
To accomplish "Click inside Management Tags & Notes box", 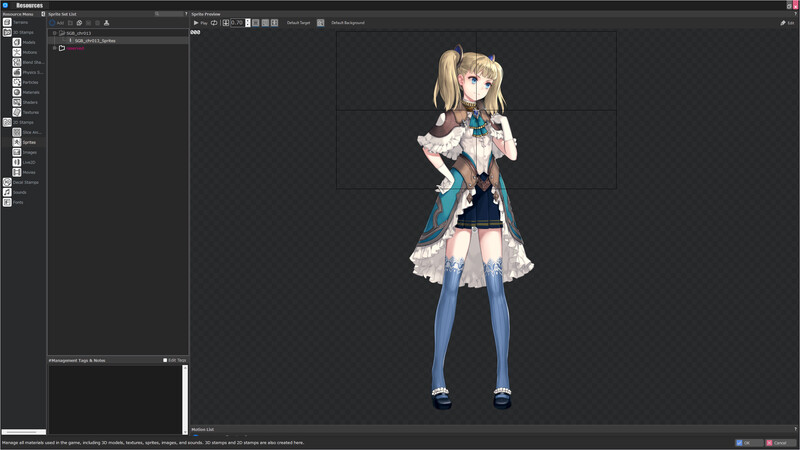I will pos(115,400).
